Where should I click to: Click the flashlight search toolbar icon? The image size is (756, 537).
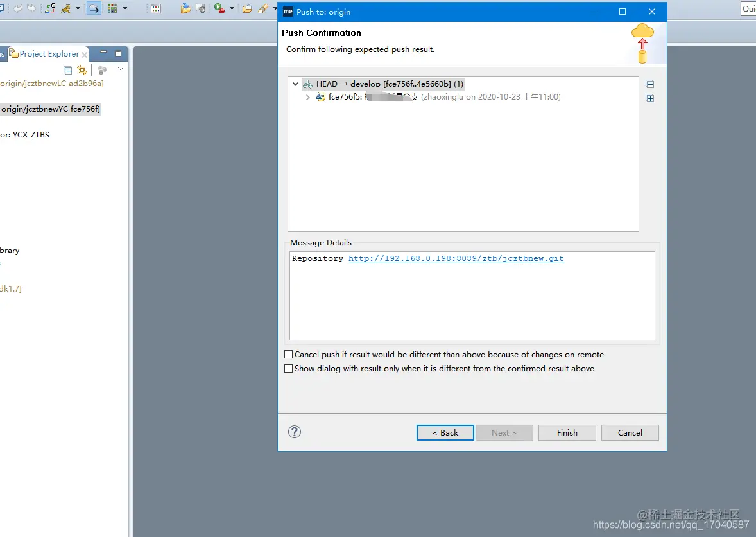click(263, 8)
